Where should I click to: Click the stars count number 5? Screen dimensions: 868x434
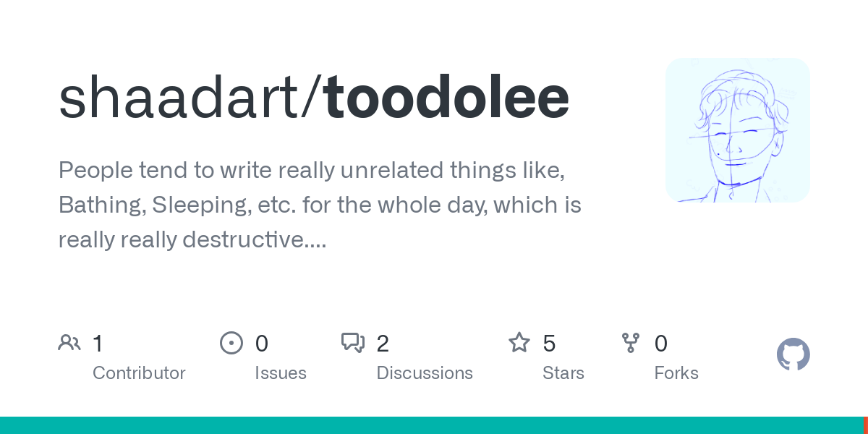[x=549, y=344]
